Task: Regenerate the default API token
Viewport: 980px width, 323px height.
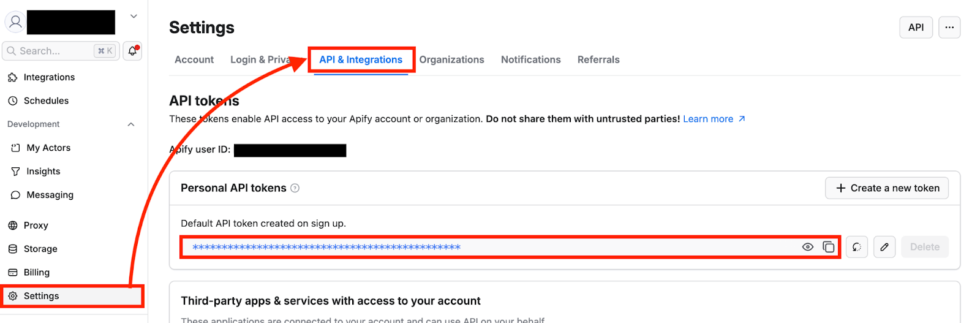Action: pyautogui.click(x=857, y=247)
